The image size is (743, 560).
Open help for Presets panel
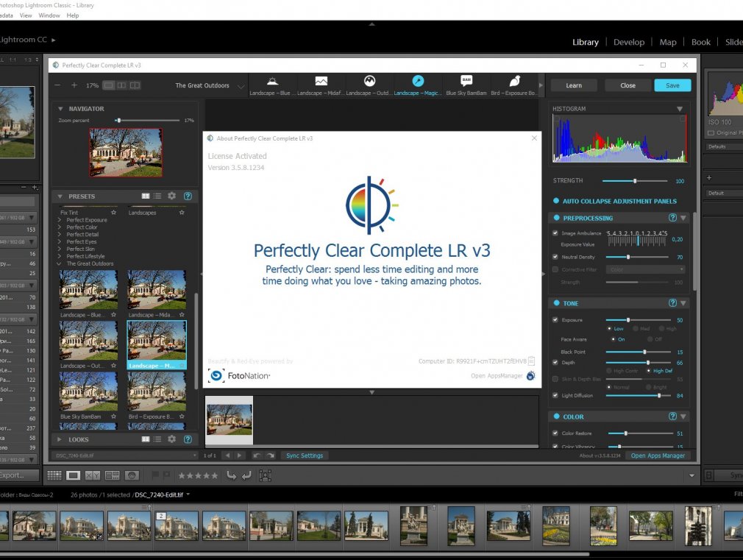[x=188, y=196]
